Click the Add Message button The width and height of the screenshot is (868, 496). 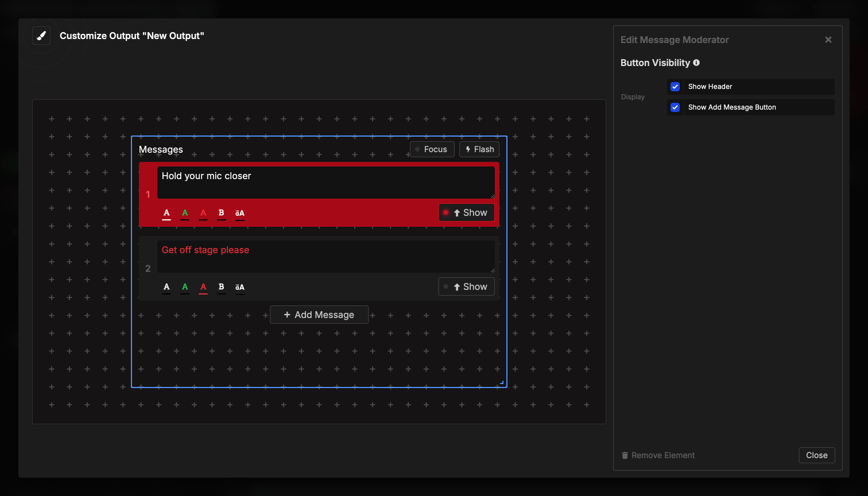click(x=319, y=315)
